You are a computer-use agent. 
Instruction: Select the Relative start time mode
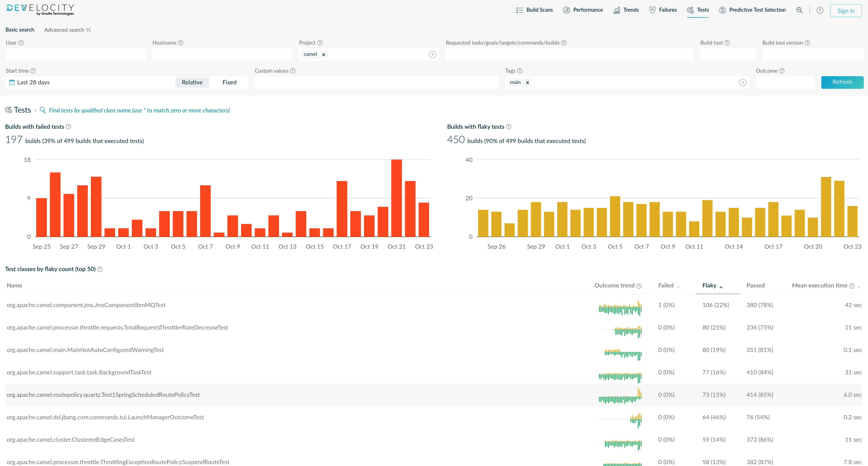(192, 82)
